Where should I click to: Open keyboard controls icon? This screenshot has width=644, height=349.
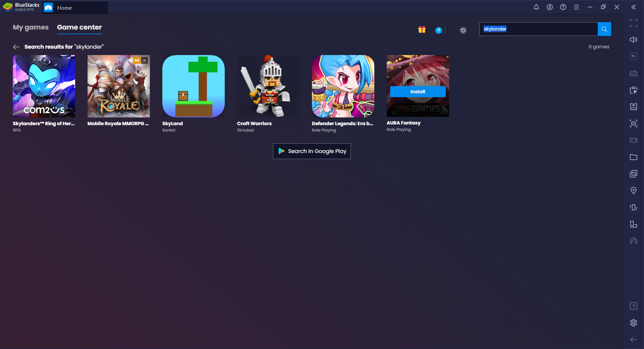(634, 73)
